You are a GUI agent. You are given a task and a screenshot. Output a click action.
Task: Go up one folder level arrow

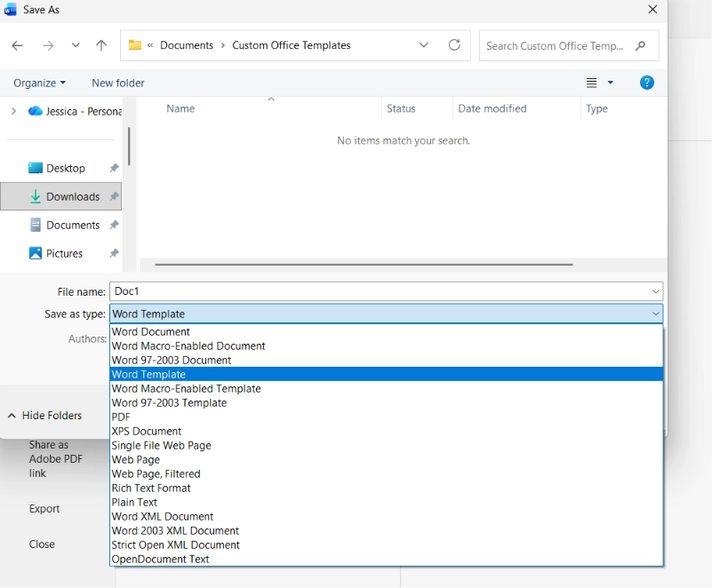[x=101, y=45]
